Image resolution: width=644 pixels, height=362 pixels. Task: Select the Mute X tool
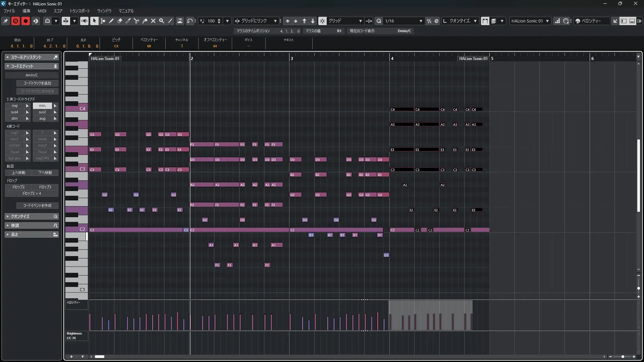[x=153, y=21]
